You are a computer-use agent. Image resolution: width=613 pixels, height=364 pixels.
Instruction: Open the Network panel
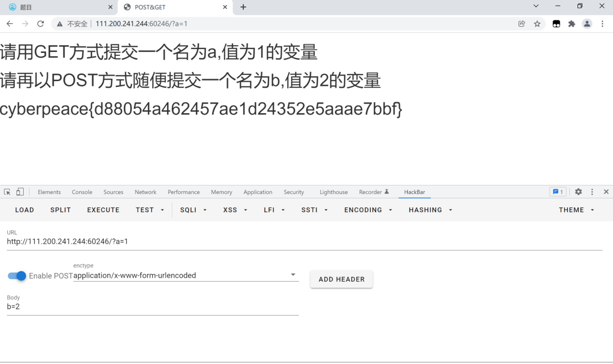pyautogui.click(x=145, y=192)
